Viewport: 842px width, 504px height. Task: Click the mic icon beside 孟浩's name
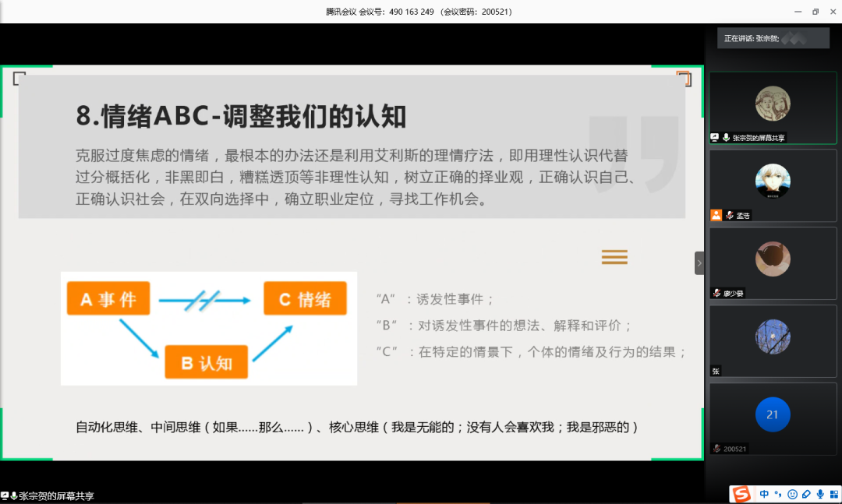click(x=729, y=215)
